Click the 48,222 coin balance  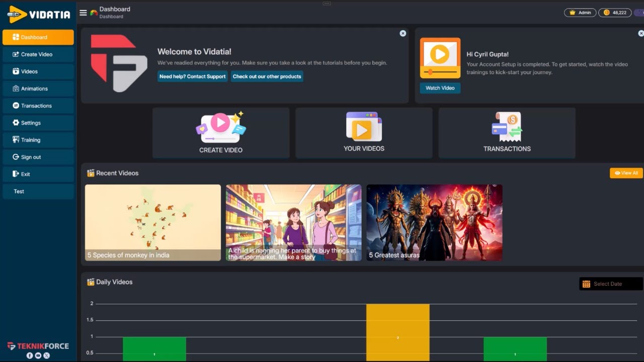615,13
